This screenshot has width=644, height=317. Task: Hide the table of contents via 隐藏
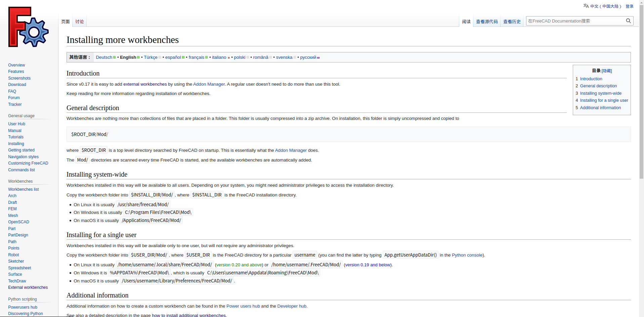click(607, 71)
